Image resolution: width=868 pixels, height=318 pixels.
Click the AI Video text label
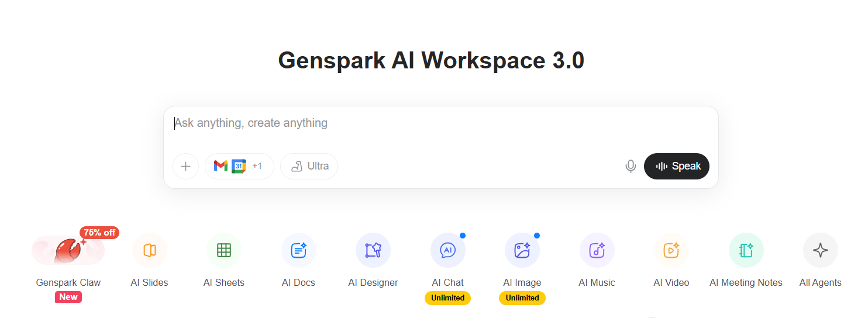point(671,283)
